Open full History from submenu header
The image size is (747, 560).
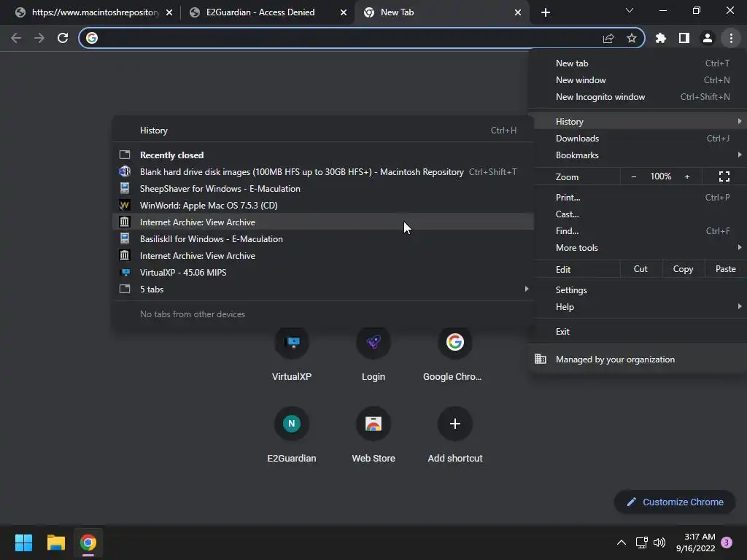323,131
